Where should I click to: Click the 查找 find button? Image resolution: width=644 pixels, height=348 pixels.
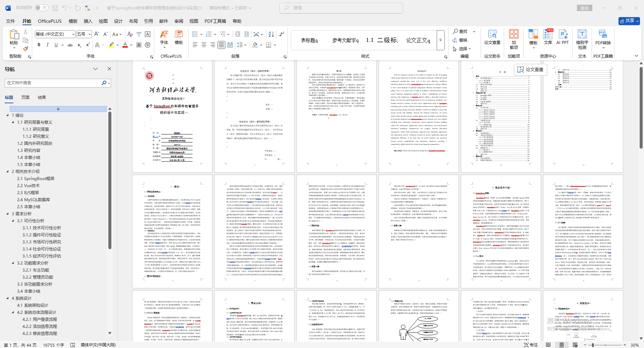click(460, 31)
